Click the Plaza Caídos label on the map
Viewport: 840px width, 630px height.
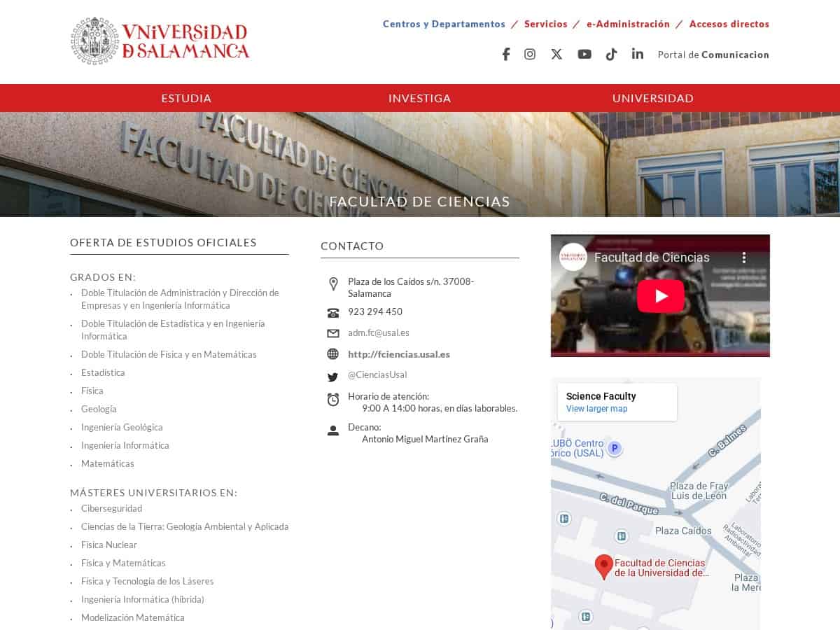pos(683,531)
